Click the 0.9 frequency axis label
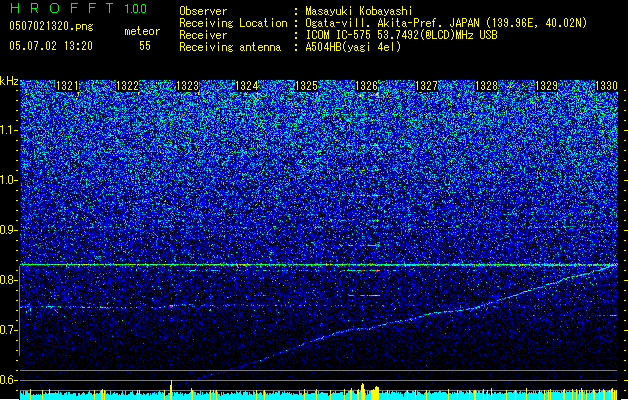629x400 pixels. click(x=9, y=230)
